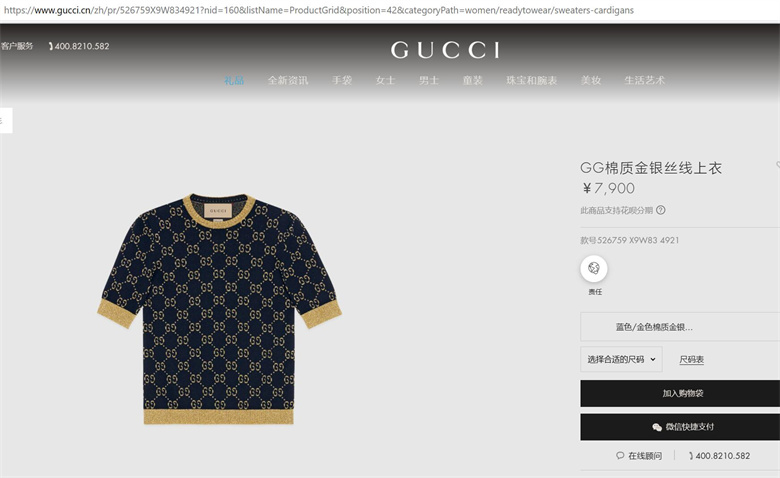Open the 尺码表 size chart link
The width and height of the screenshot is (780, 478).
point(691,360)
